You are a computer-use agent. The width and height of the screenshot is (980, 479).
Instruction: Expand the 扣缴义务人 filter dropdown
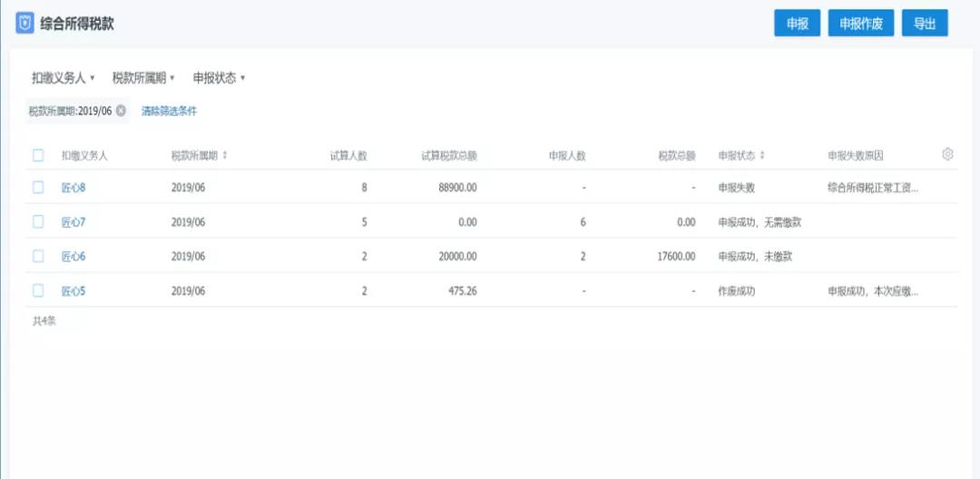coord(64,78)
